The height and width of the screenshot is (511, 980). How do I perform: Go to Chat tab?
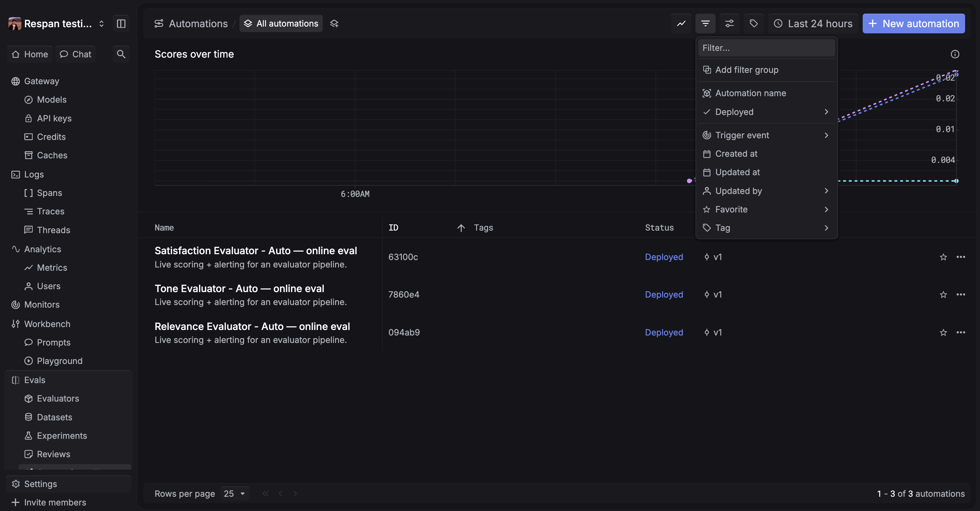[75, 54]
